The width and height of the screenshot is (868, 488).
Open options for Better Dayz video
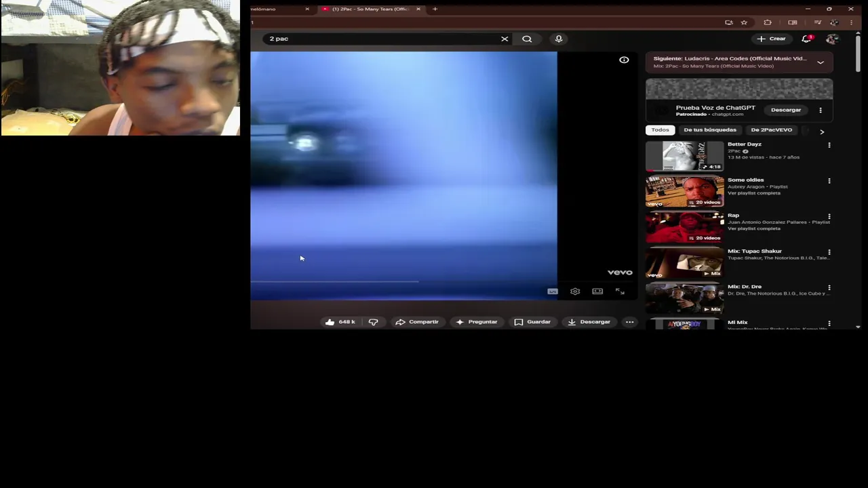[829, 145]
